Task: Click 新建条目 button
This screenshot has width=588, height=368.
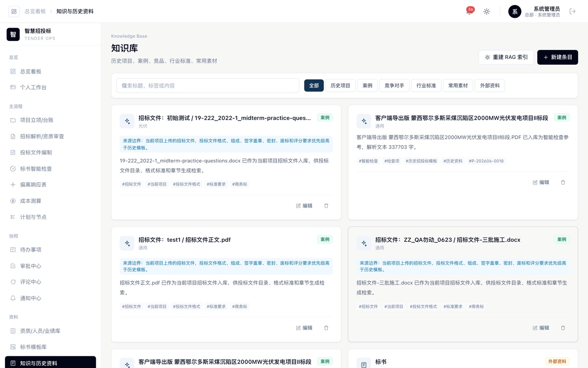Action: 558,57
